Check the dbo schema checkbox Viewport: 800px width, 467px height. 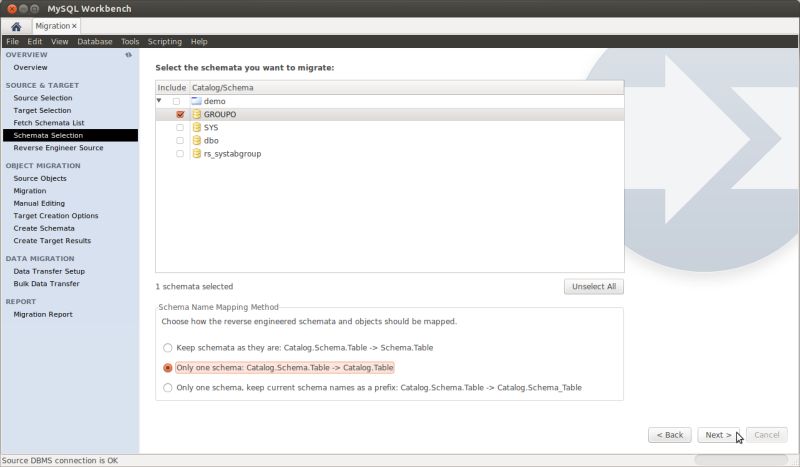coord(180,140)
